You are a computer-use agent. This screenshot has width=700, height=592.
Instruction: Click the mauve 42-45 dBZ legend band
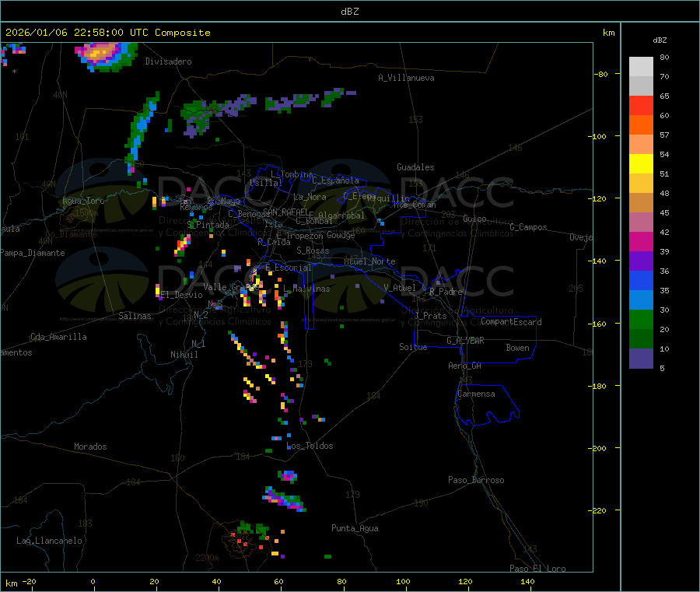pyautogui.click(x=641, y=222)
